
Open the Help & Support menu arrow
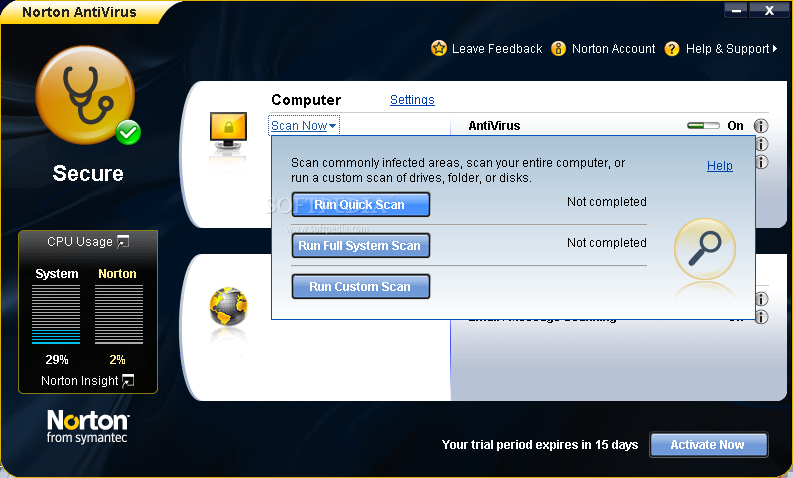pyautogui.click(x=775, y=49)
